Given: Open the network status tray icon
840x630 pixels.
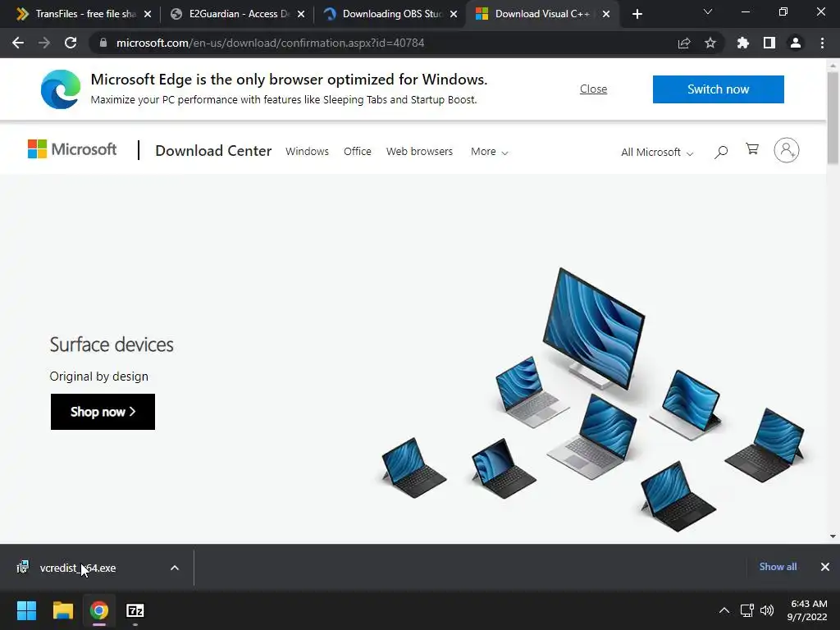Looking at the screenshot, I should pos(746,610).
